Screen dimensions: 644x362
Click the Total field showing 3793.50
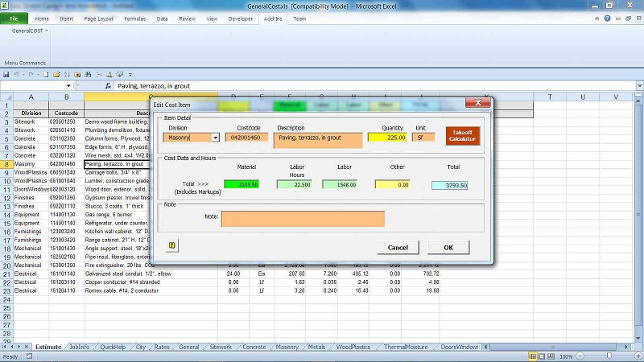449,185
